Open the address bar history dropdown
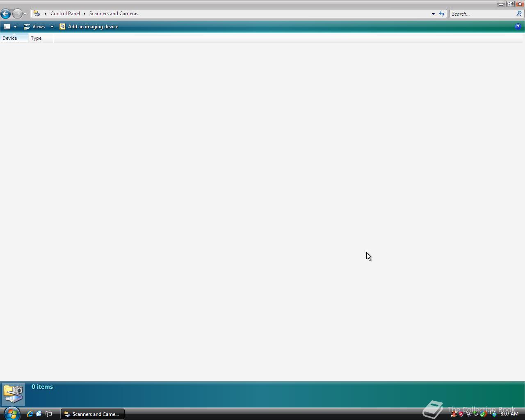This screenshot has height=420, width=525. (x=433, y=14)
